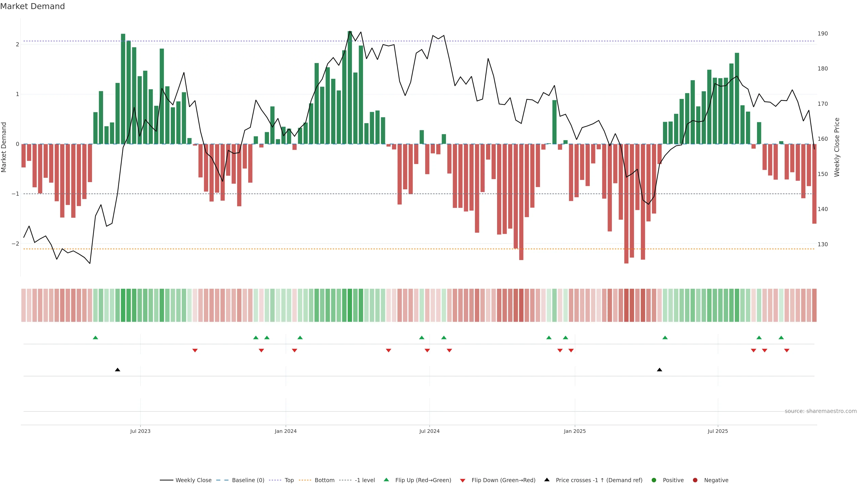Image resolution: width=868 pixels, height=488 pixels.
Task: Click the green Positive legend dot
Action: point(654,480)
